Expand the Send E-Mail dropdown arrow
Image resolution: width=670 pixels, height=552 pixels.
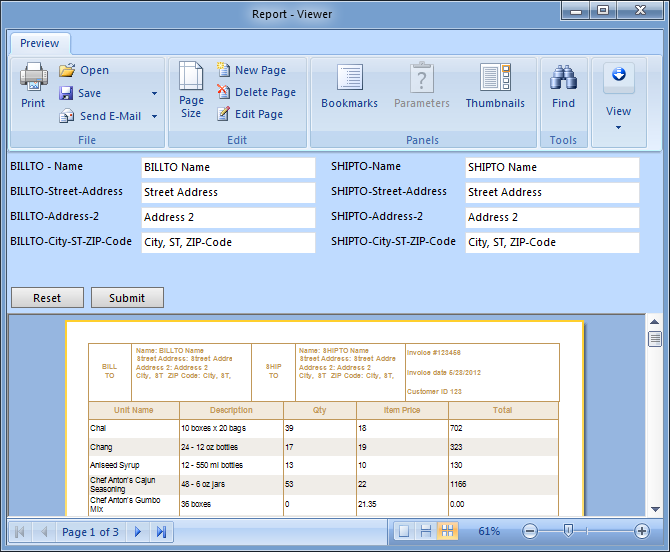(x=154, y=116)
